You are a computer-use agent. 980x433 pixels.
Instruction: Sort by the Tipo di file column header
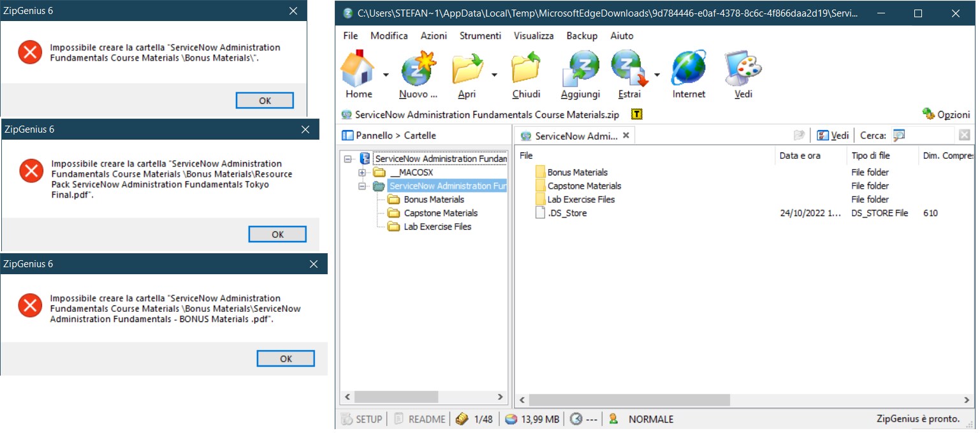(882, 156)
